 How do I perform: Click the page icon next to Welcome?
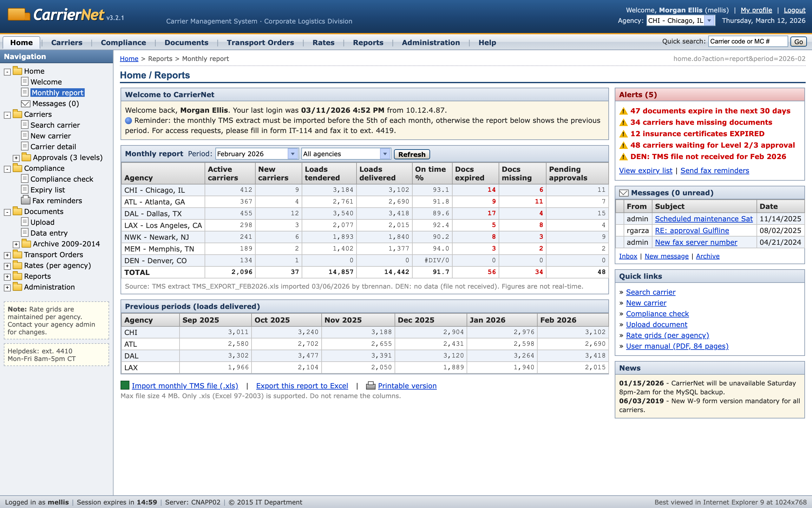pyautogui.click(x=24, y=81)
